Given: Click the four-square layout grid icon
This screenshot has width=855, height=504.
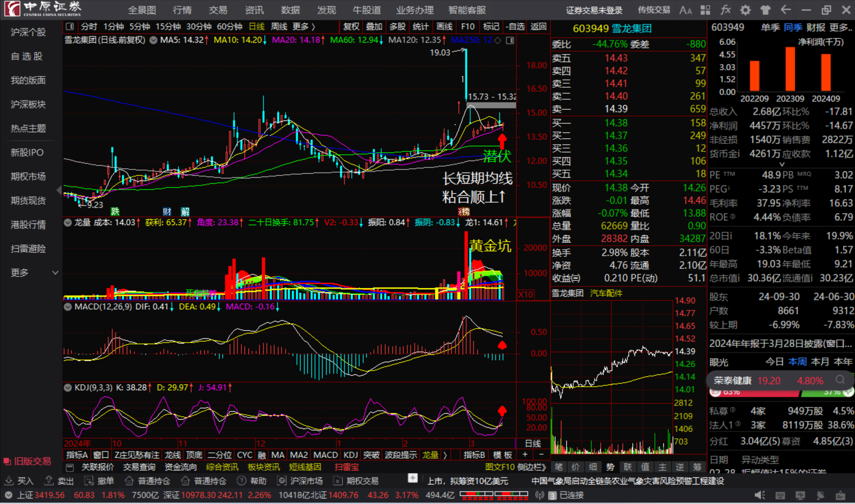Looking at the screenshot, I should coord(705,10).
